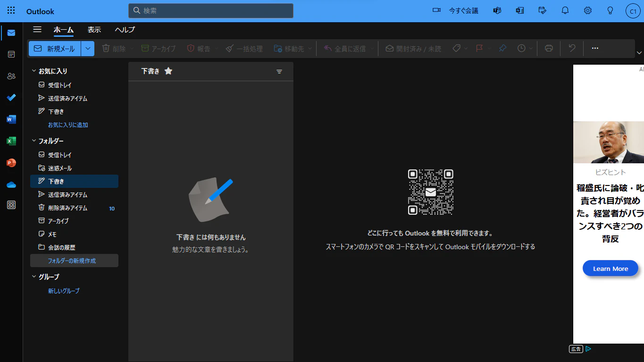Open tips via the lightbulb icon
The image size is (644, 362).
[610, 10]
